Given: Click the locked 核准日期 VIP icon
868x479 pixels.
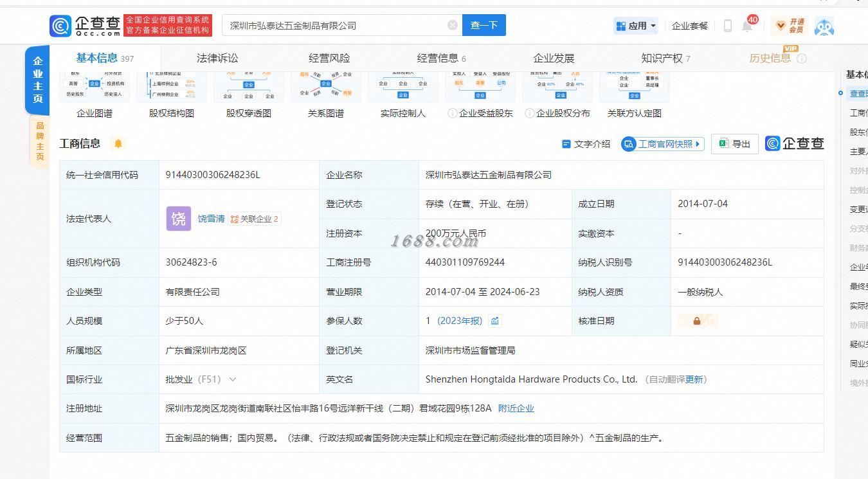Looking at the screenshot, I should click(698, 321).
